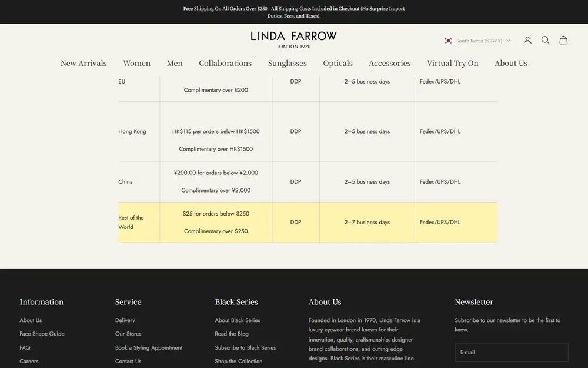Open the account login icon
This screenshot has width=588, height=368.
(x=527, y=40)
